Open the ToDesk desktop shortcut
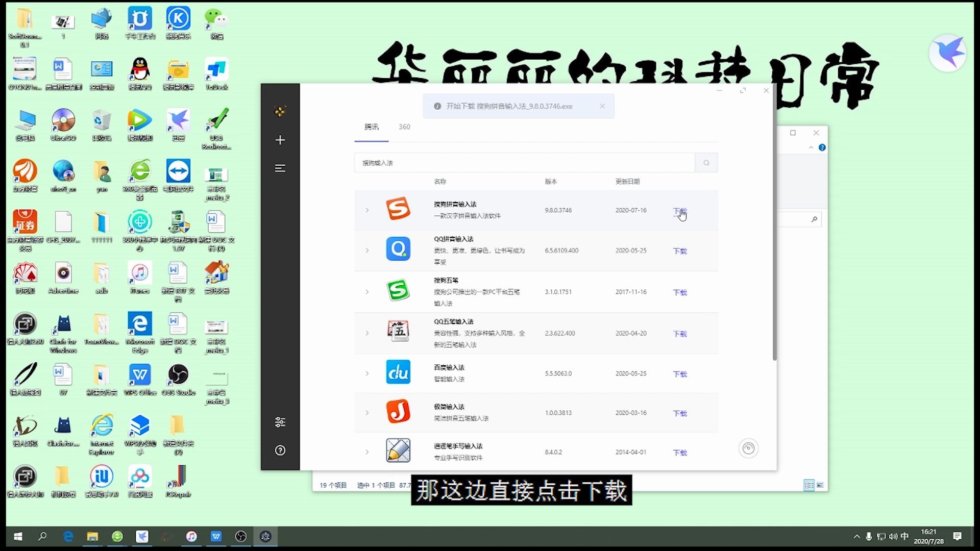This screenshot has width=980, height=551. point(216,73)
